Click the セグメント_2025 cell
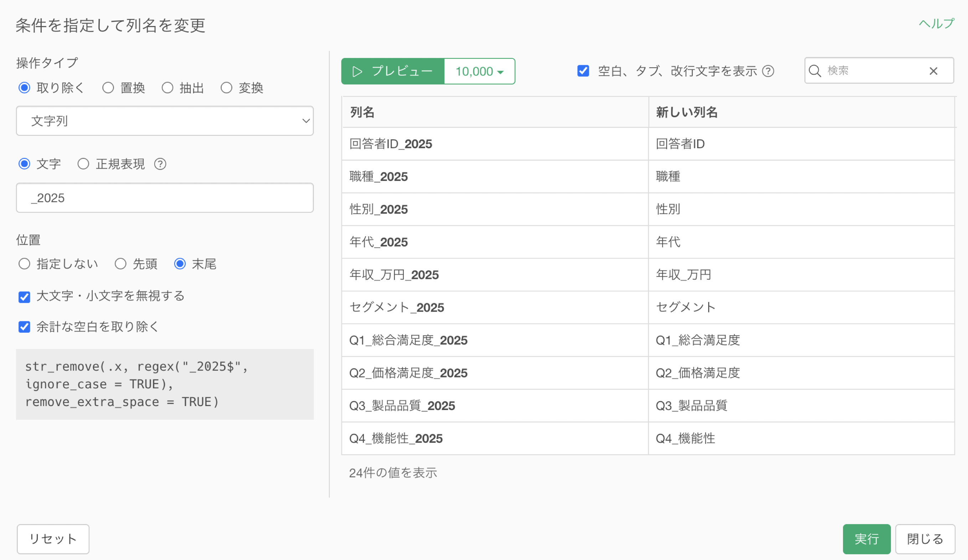This screenshot has height=560, width=968. [x=495, y=307]
